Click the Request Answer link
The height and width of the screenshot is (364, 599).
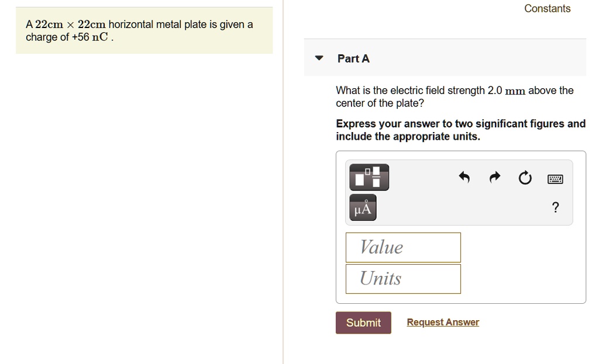[x=442, y=322]
